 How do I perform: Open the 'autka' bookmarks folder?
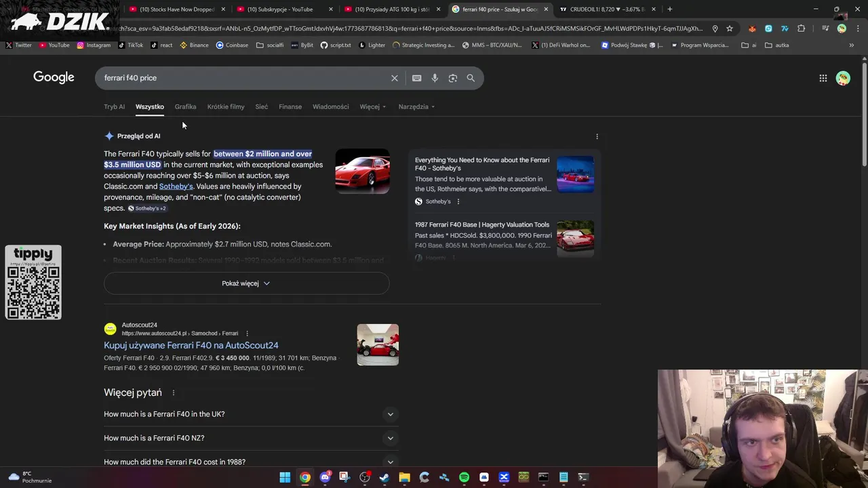pos(777,45)
